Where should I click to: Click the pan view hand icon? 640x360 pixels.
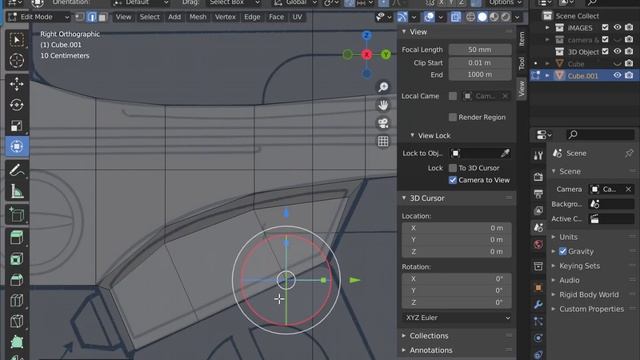click(383, 105)
